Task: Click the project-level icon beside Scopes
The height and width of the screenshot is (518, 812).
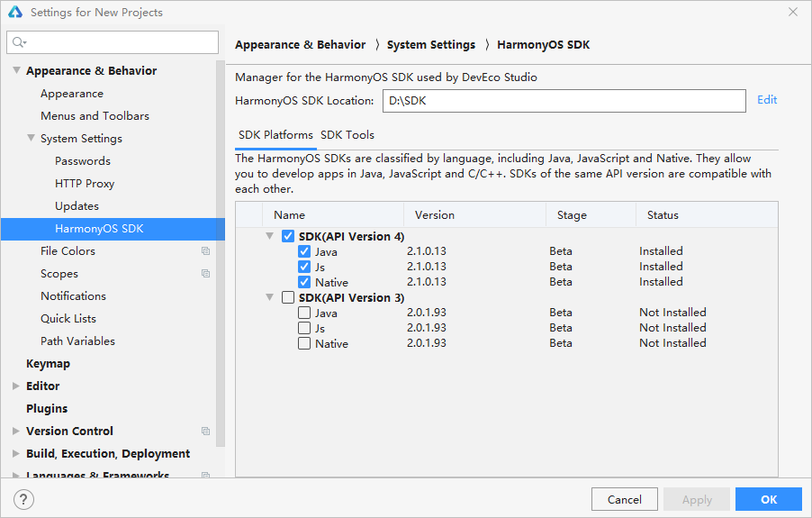Action: coord(205,274)
